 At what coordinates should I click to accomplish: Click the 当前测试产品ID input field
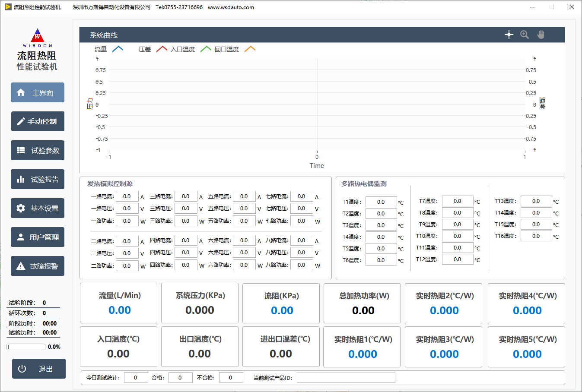click(x=346, y=378)
